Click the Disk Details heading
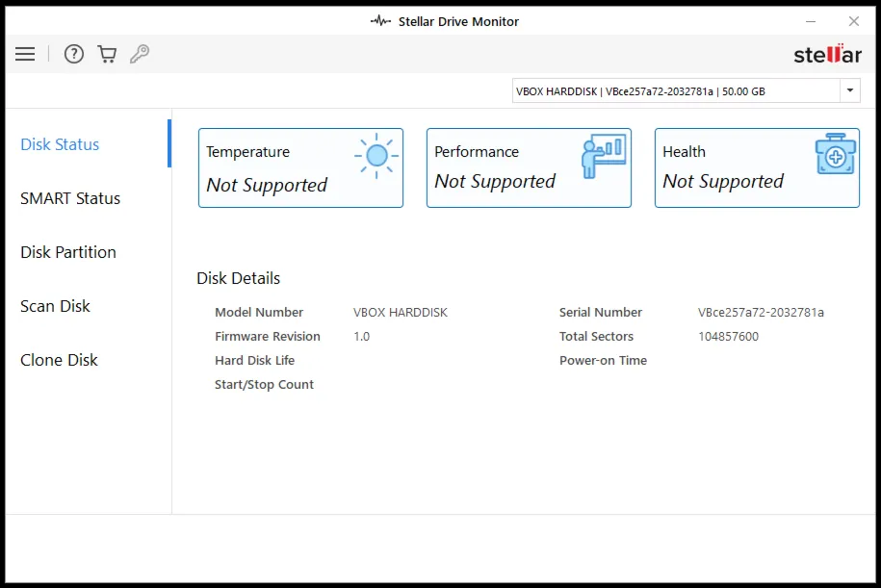This screenshot has width=881, height=588. point(238,278)
